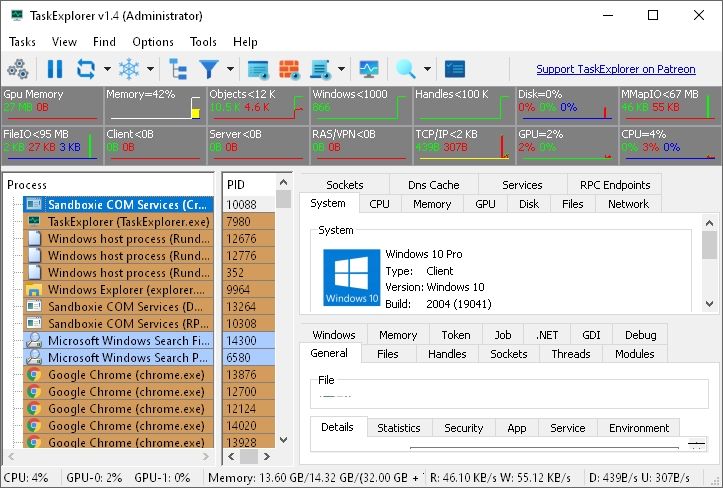Switch to the Dns Cache tab

click(433, 185)
